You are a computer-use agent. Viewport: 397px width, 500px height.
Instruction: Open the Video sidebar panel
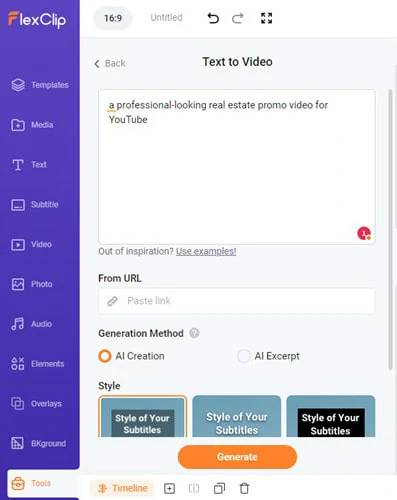point(31,244)
